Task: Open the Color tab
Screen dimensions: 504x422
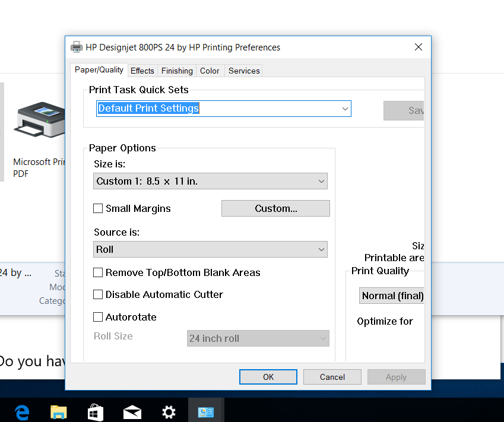Action: point(210,70)
